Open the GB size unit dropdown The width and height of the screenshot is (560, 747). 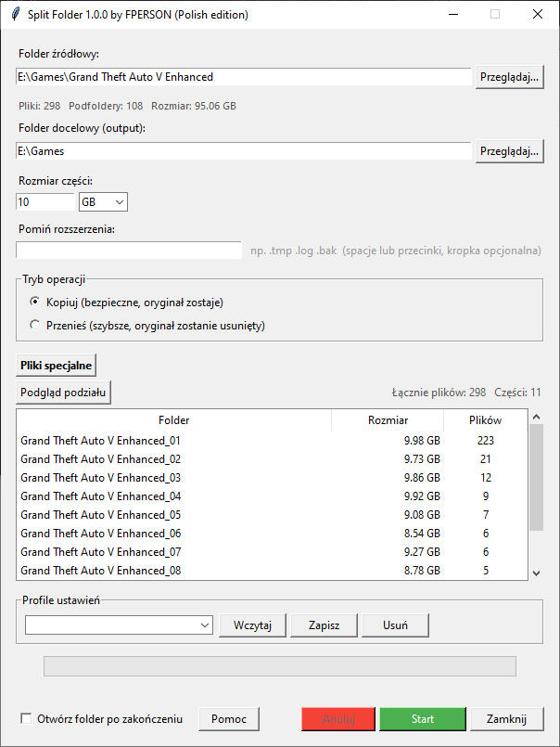103,202
